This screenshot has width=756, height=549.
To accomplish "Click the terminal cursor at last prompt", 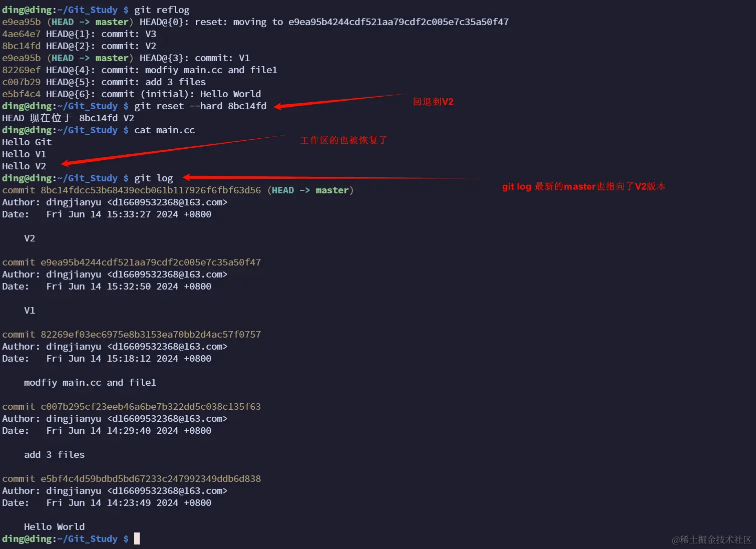I will pyautogui.click(x=137, y=539).
